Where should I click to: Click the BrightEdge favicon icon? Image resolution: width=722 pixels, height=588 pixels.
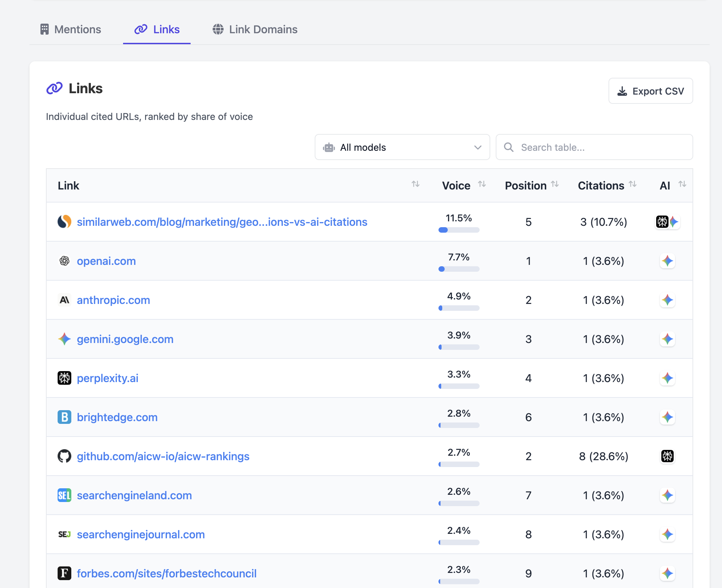[64, 417]
